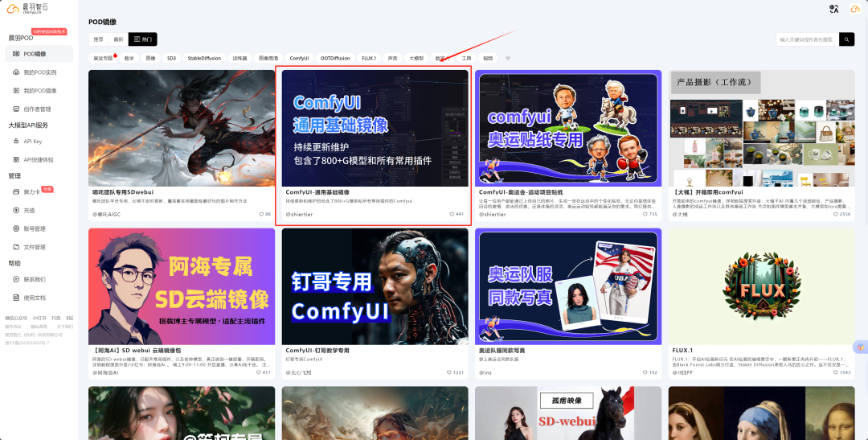Screen dimensions: 868x440
Task: Click the @shiertier author on 通用基础镜像 card
Action: tap(299, 214)
